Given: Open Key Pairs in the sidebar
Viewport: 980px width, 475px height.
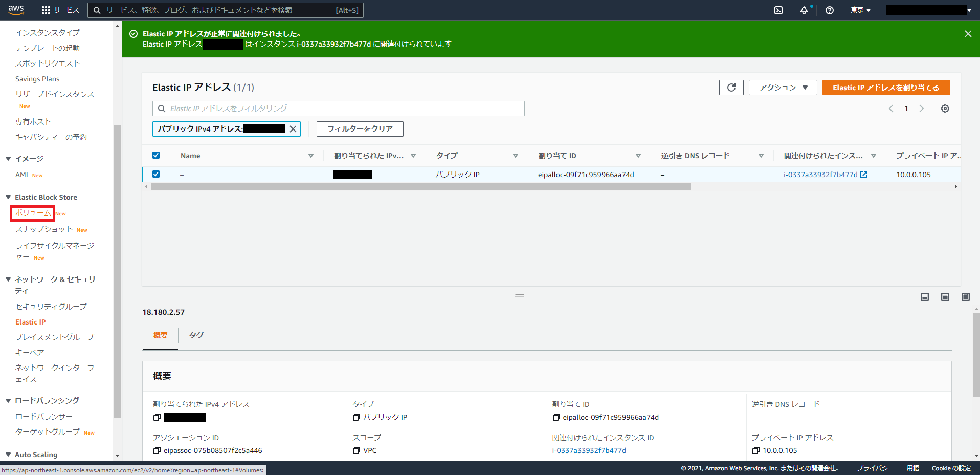Looking at the screenshot, I should tap(30, 353).
